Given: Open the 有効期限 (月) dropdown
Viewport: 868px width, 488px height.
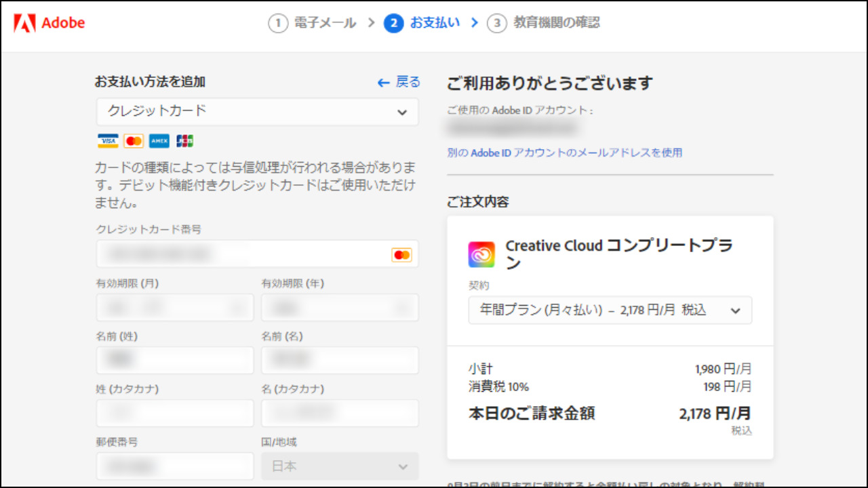Looking at the screenshot, I should (x=174, y=308).
